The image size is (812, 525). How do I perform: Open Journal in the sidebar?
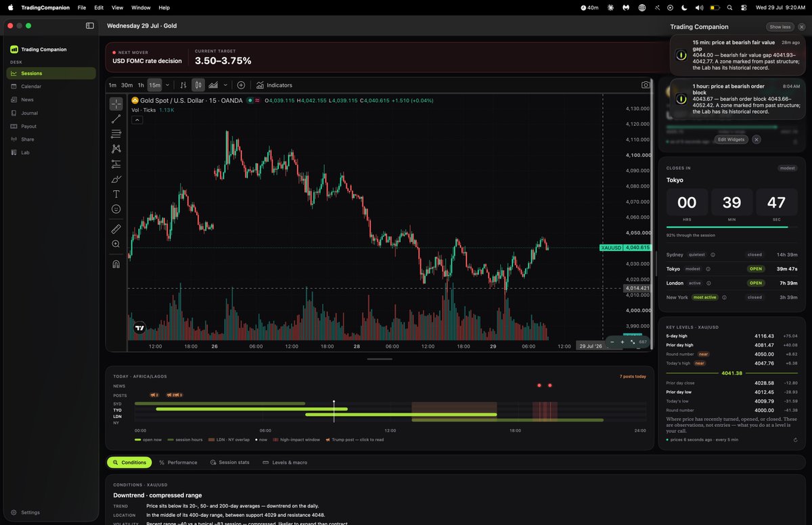[51, 113]
